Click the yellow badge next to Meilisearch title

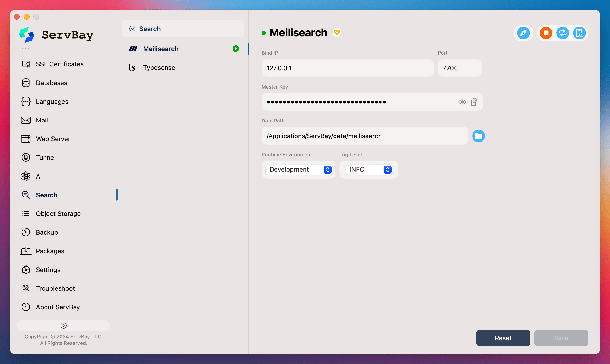[x=337, y=32]
